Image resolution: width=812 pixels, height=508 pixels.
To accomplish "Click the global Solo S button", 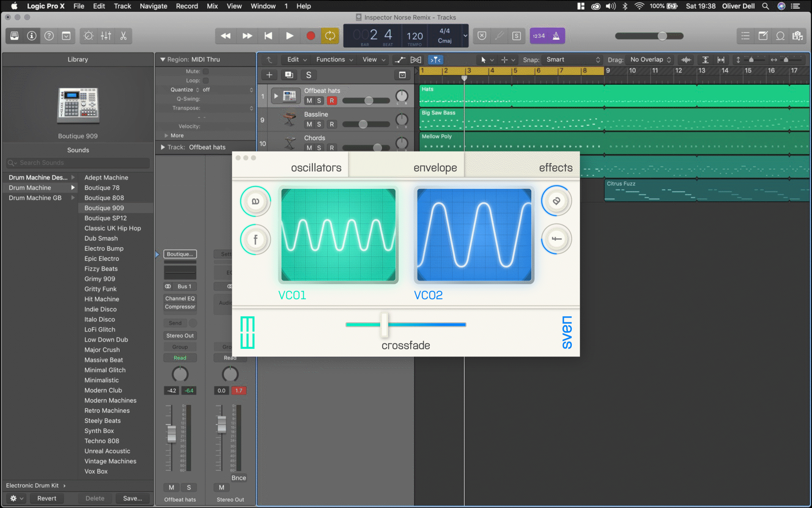I will [x=309, y=75].
